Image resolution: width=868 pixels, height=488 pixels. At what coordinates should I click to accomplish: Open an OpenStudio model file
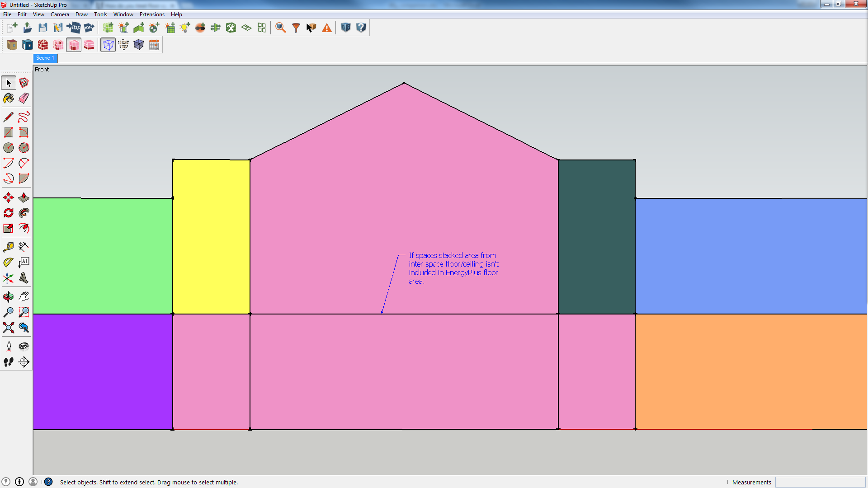(28, 28)
